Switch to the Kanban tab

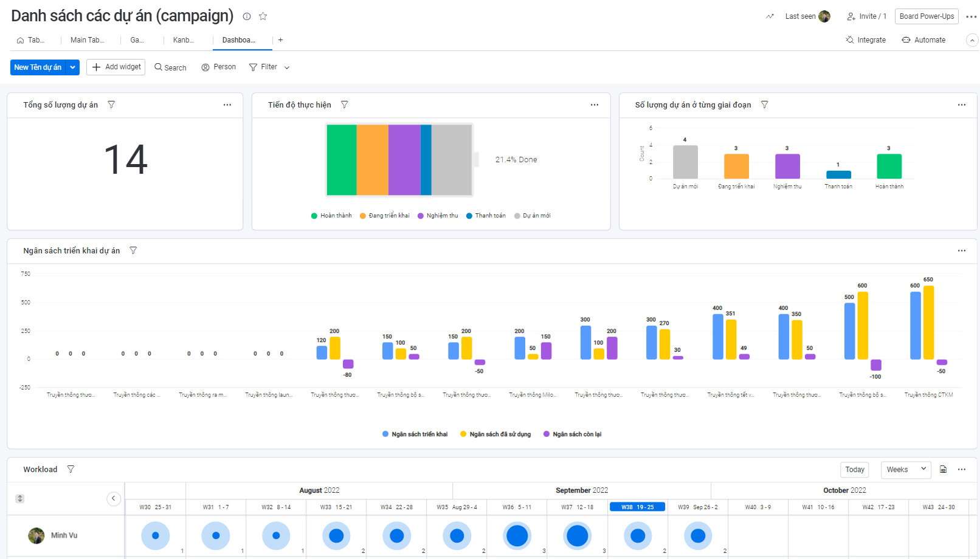[183, 40]
